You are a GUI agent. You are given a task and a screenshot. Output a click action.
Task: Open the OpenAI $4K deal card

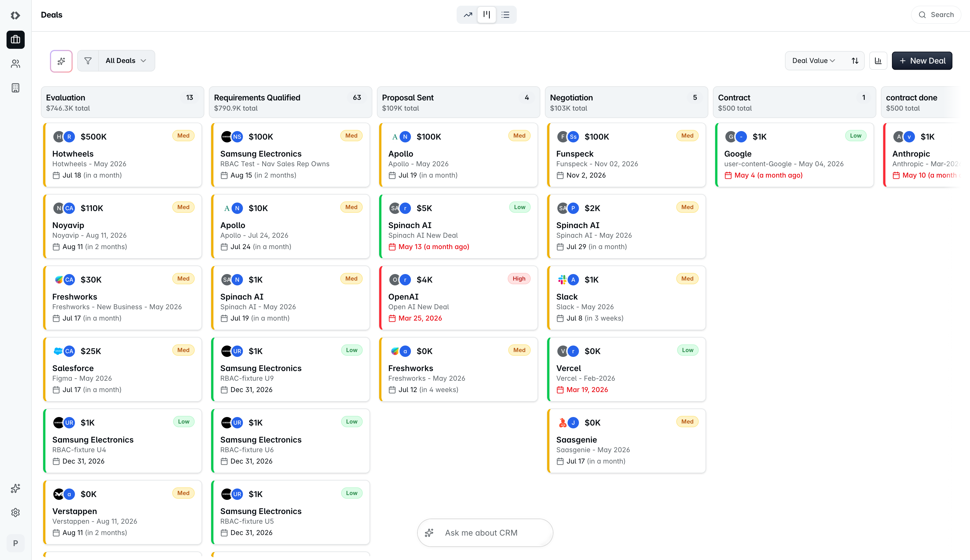458,298
